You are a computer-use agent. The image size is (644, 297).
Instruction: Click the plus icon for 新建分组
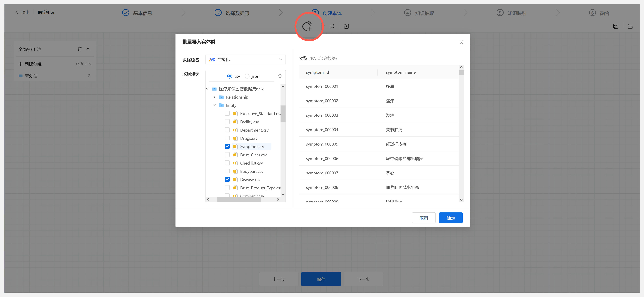tap(20, 64)
